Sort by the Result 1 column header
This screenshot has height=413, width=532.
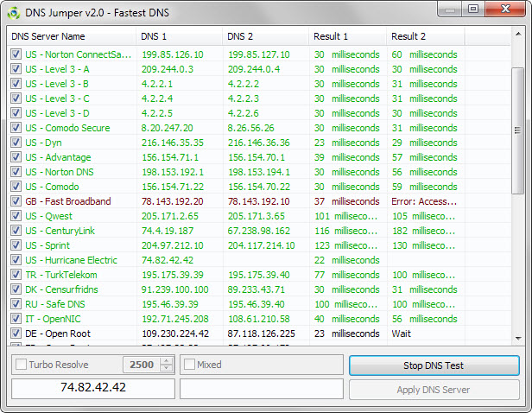(348, 36)
